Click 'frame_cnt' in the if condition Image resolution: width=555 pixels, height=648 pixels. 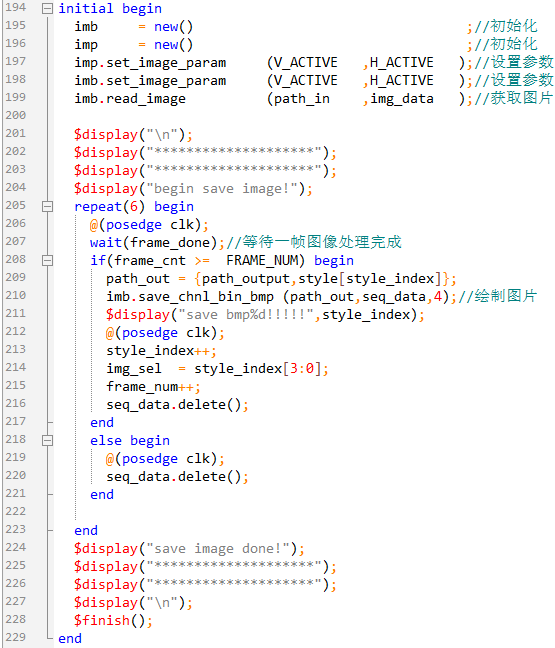149,261
